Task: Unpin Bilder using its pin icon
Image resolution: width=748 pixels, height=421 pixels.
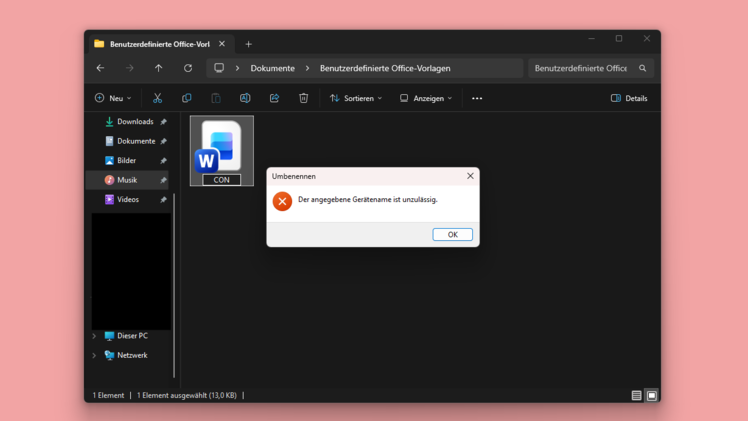Action: pyautogui.click(x=163, y=161)
